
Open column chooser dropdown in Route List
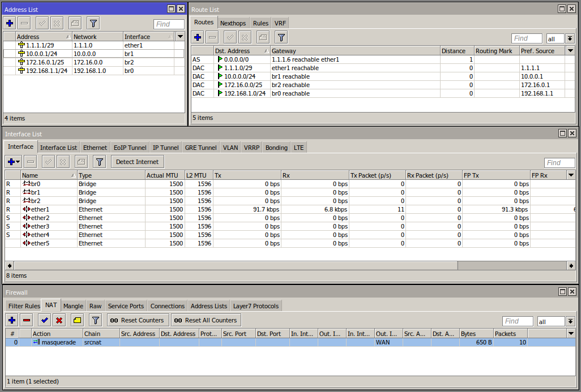tap(570, 51)
